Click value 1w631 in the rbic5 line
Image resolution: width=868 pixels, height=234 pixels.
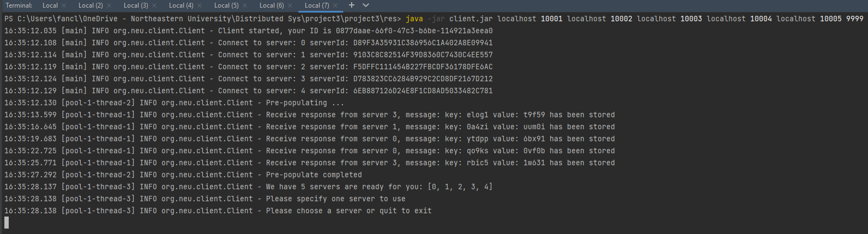(534, 163)
